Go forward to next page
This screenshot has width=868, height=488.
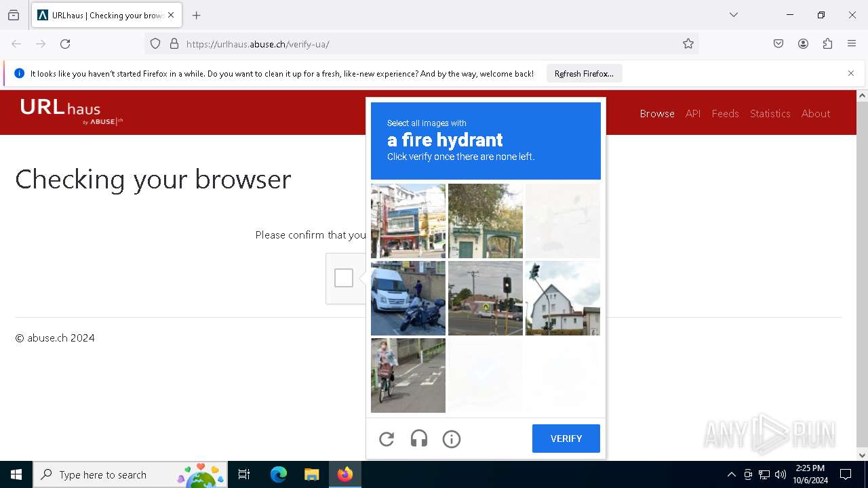pos(41,44)
